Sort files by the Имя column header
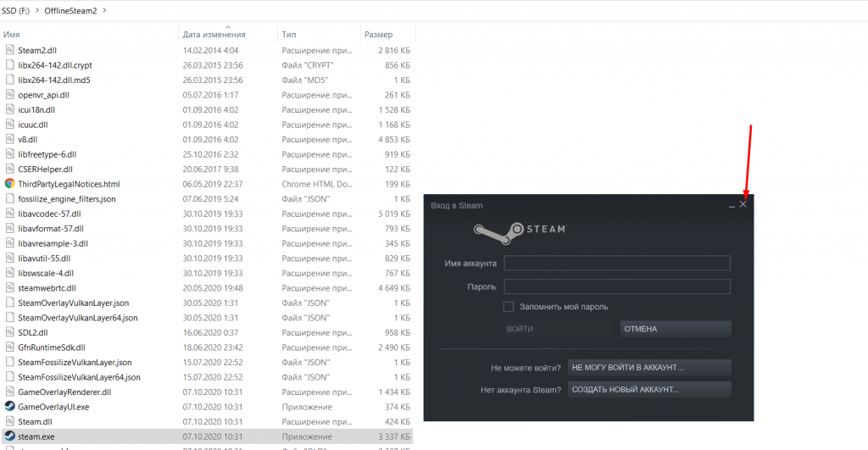The image size is (868, 450). 12,35
